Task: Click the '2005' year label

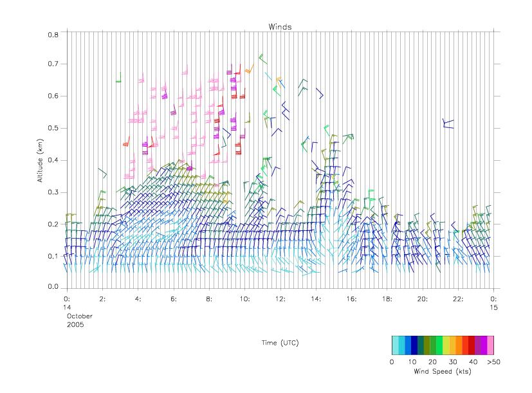Action: tap(75, 324)
